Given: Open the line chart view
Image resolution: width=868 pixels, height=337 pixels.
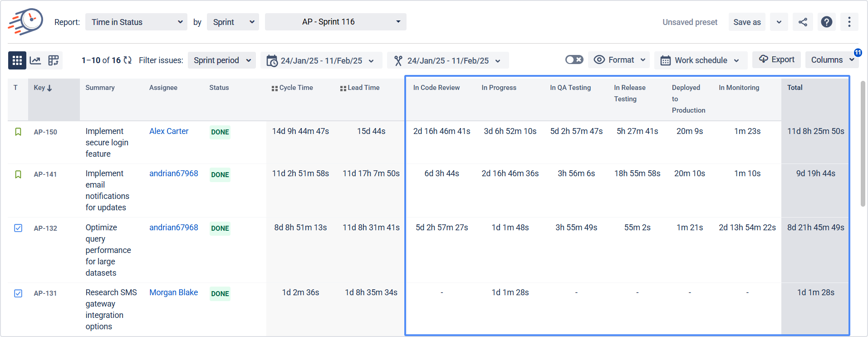Looking at the screenshot, I should 35,60.
